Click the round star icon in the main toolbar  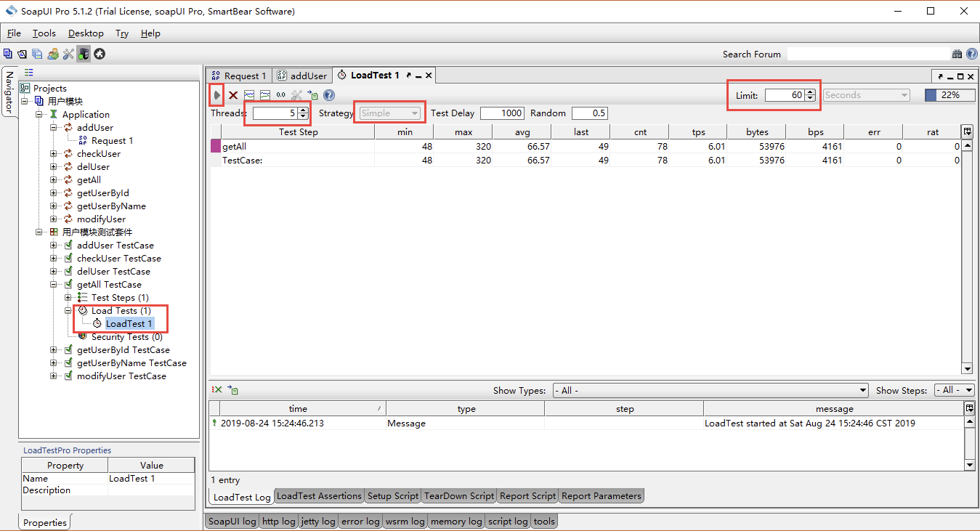click(x=100, y=54)
